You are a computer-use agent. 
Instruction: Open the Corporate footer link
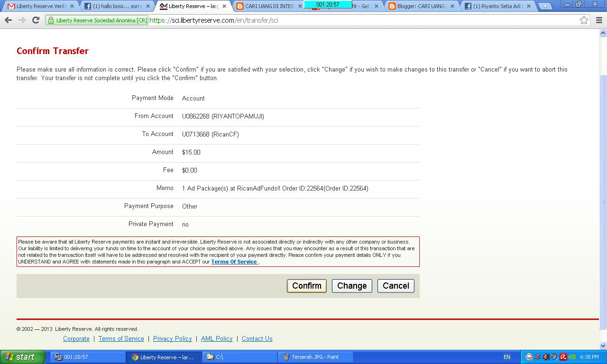[76, 338]
